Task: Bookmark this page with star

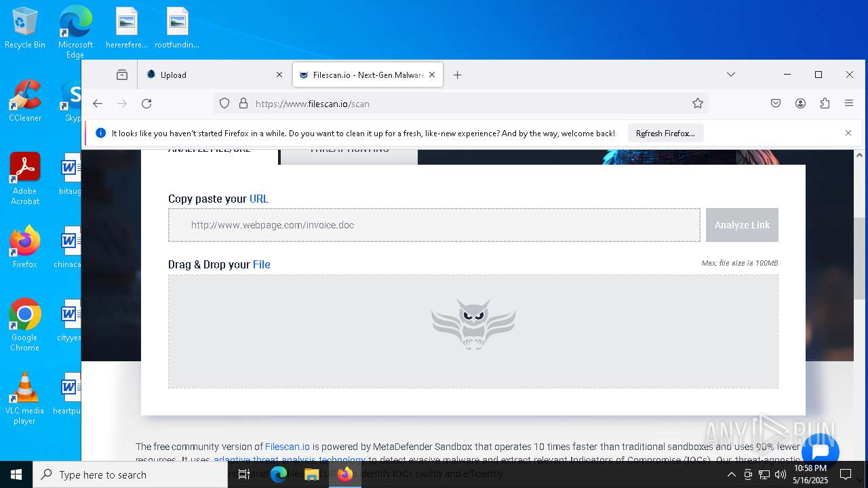Action: [698, 104]
